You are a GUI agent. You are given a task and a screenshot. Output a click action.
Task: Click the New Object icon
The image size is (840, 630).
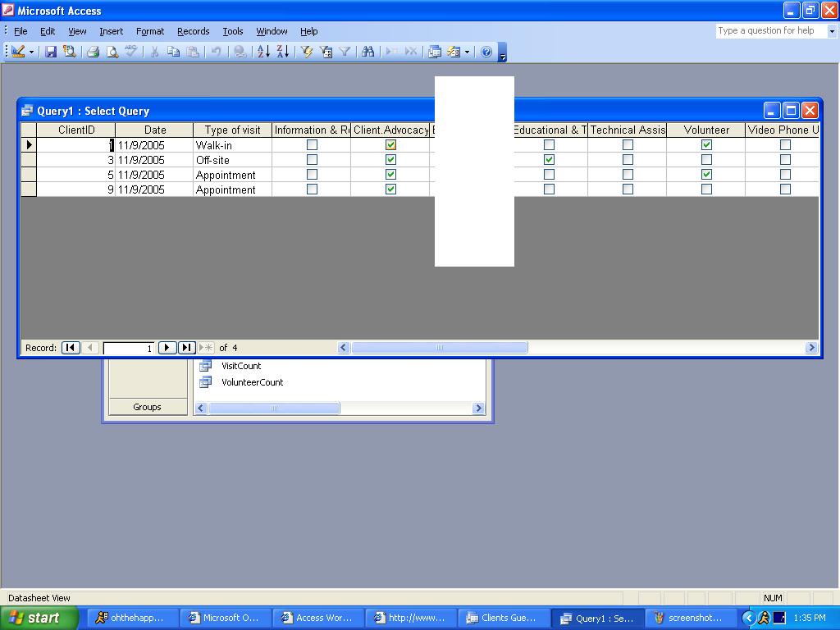(x=454, y=52)
